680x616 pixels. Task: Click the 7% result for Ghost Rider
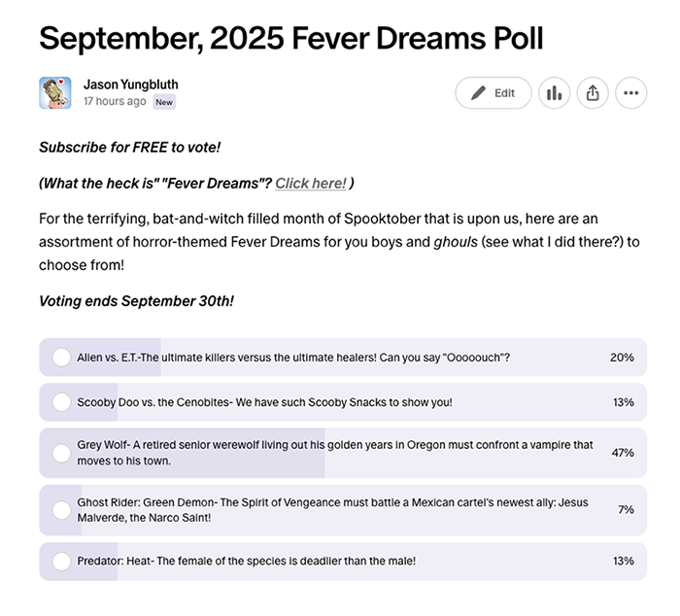[626, 510]
